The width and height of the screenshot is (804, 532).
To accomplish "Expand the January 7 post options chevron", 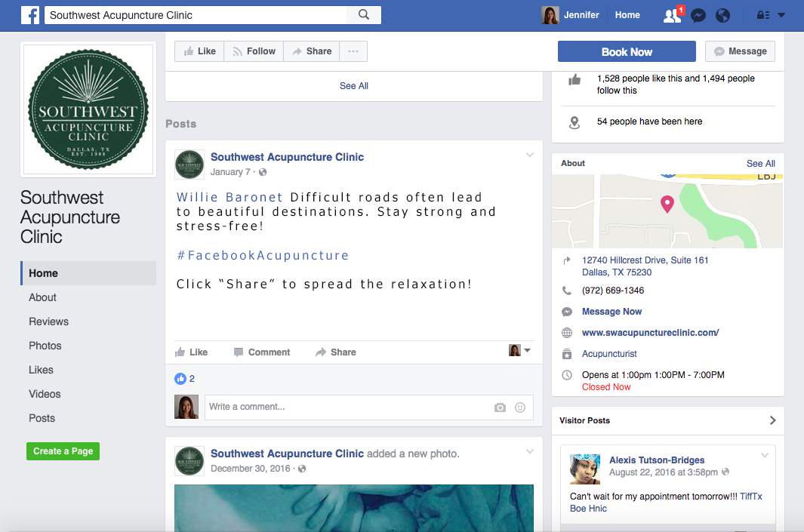I will pos(530,155).
